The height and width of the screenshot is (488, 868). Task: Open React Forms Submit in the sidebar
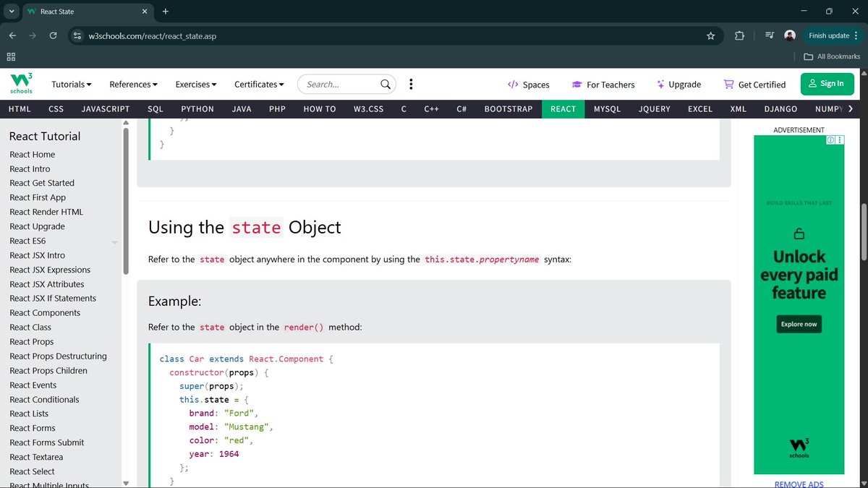click(46, 442)
